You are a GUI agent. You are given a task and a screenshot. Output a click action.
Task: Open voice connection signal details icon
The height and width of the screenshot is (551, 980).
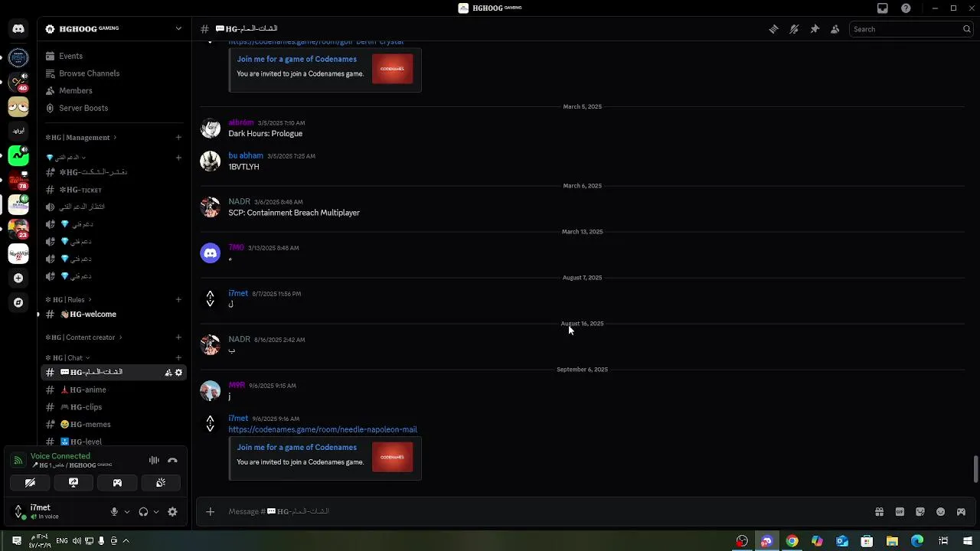pyautogui.click(x=18, y=461)
